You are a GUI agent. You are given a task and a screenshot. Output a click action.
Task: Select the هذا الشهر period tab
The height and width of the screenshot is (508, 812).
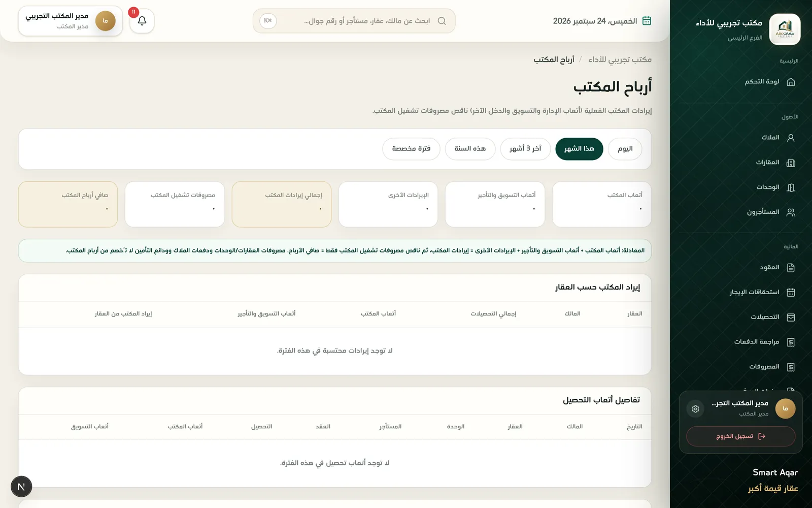579,149
